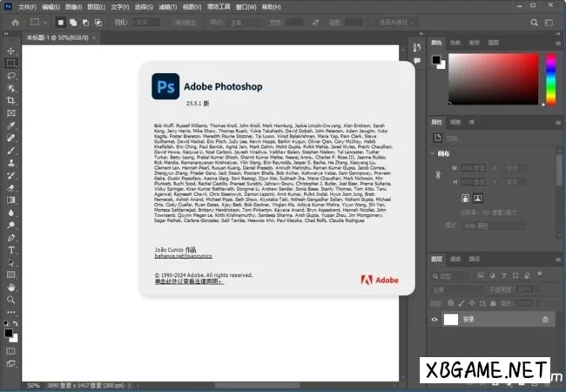The height and width of the screenshot is (392, 566).
Task: Click the legal notices link in About dialog
Action: point(188,281)
